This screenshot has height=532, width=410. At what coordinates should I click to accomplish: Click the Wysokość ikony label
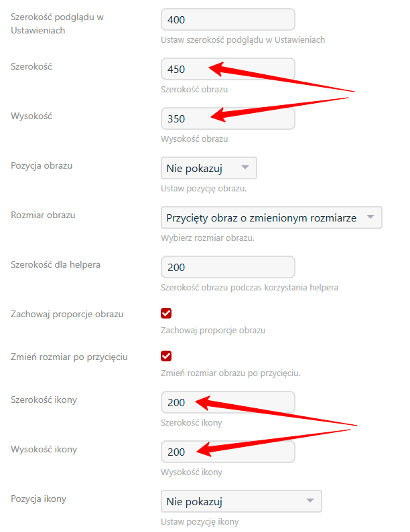pyautogui.click(x=44, y=449)
